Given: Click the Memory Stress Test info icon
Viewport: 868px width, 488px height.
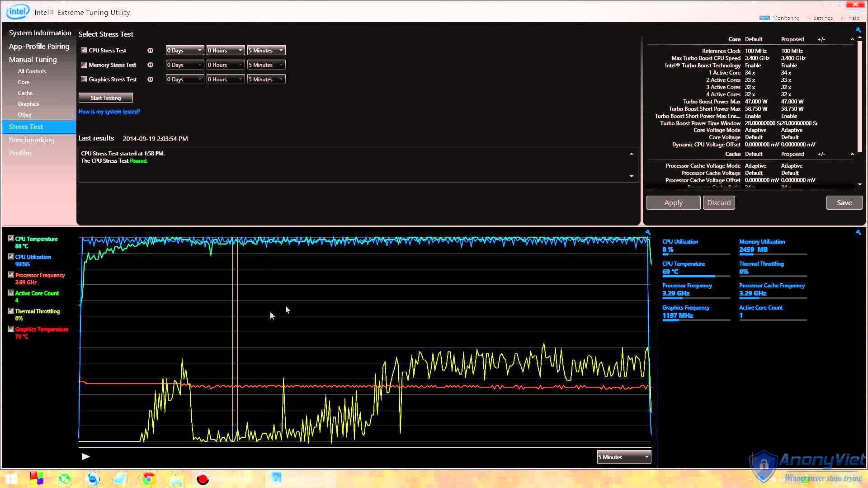Looking at the screenshot, I should click(150, 65).
